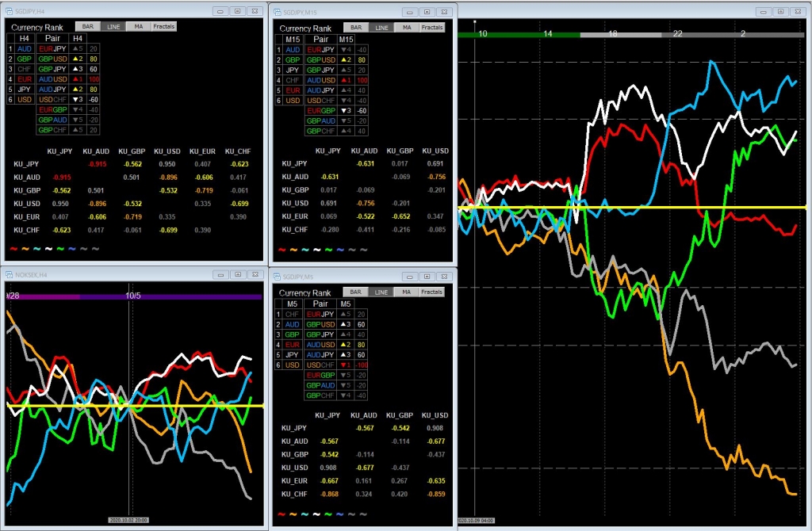Screen dimensions: 812x531
Task: Toggle the MA button in the M15 panel
Action: tap(406, 27)
